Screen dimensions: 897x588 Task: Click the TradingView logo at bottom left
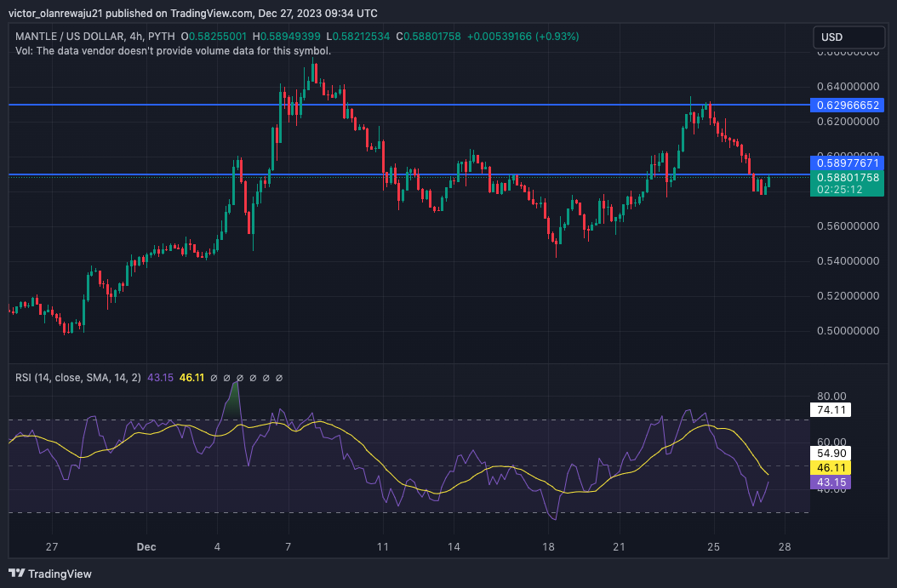click(49, 574)
